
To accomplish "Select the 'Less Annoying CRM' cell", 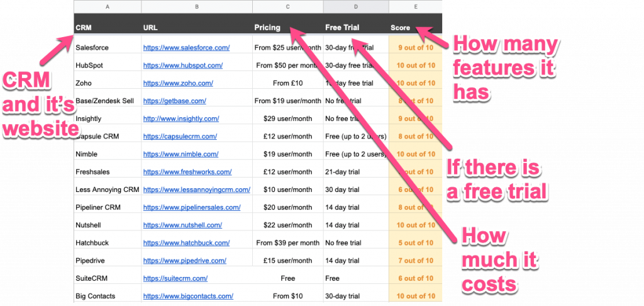I will [108, 186].
